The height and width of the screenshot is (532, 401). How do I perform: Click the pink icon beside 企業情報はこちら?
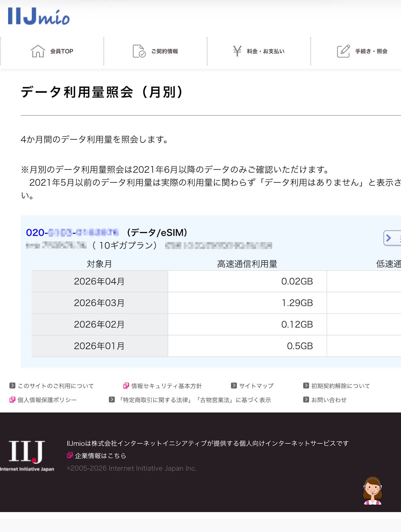pyautogui.click(x=69, y=456)
